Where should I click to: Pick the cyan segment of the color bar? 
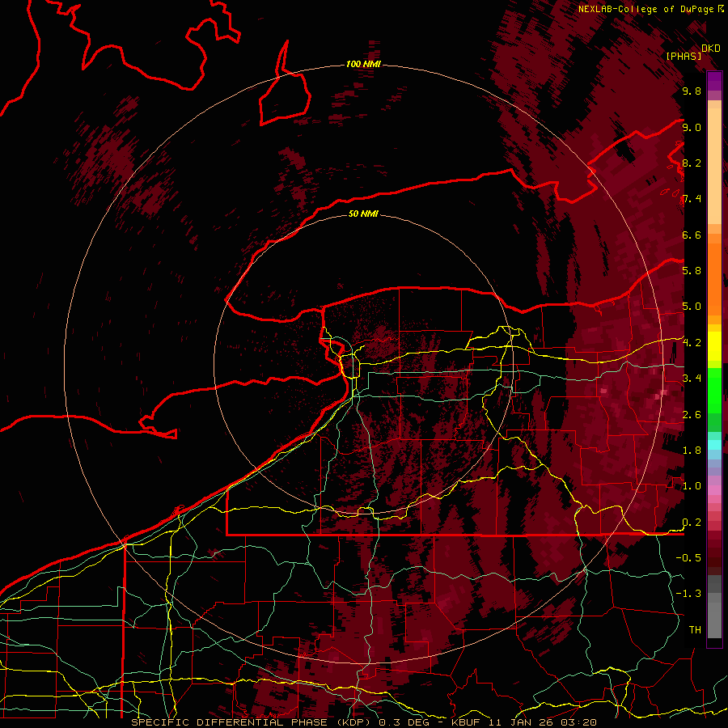coord(714,445)
